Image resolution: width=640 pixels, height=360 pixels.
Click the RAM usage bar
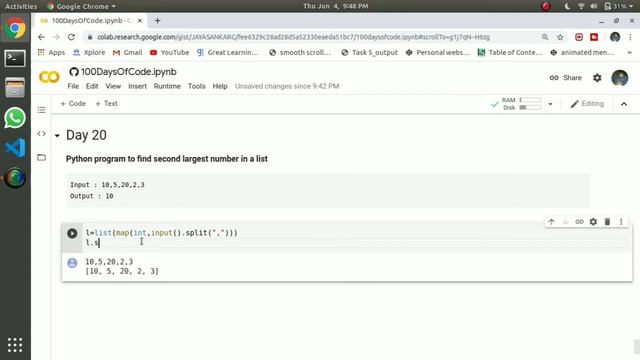click(x=530, y=100)
